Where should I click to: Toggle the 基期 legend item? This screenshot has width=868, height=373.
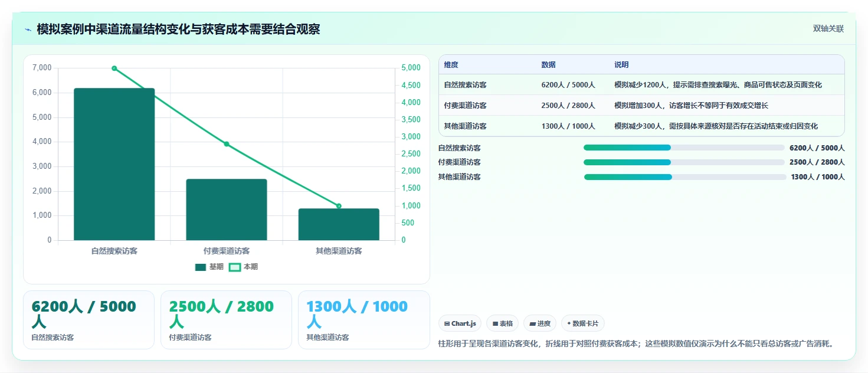pyautogui.click(x=209, y=267)
